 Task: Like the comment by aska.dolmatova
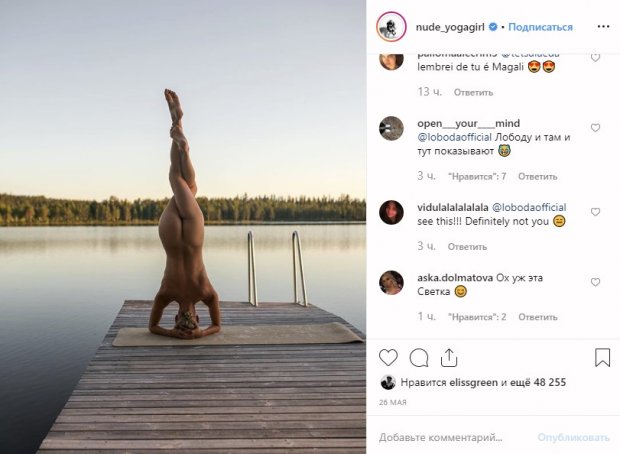595,283
